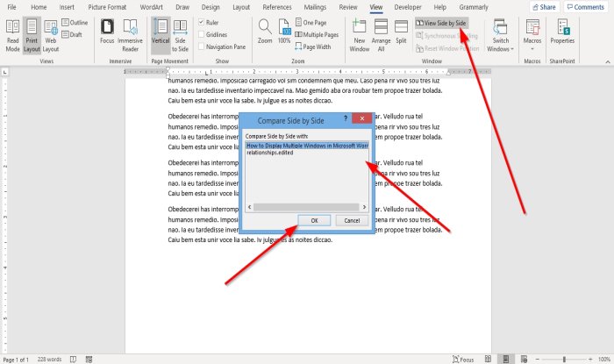Click the dialog list's right scroll arrow
Screen dimensions: 614x364
(x=364, y=207)
